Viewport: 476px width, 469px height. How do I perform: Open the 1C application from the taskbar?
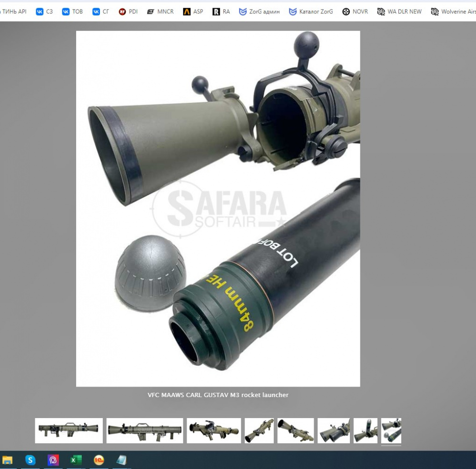(99, 460)
